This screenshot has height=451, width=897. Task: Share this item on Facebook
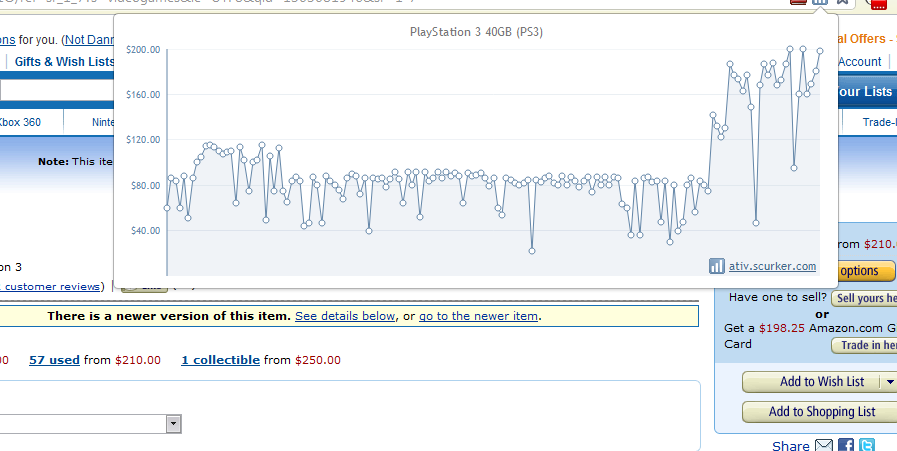coord(846,445)
